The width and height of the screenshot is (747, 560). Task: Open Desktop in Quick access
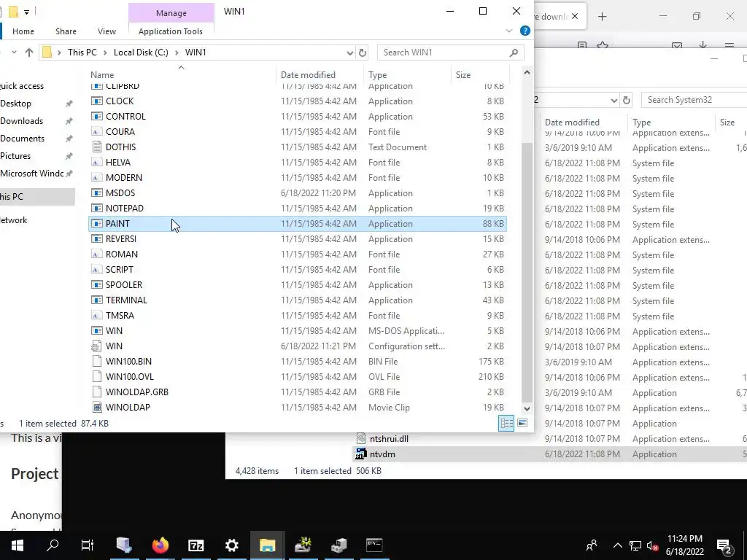pyautogui.click(x=16, y=104)
